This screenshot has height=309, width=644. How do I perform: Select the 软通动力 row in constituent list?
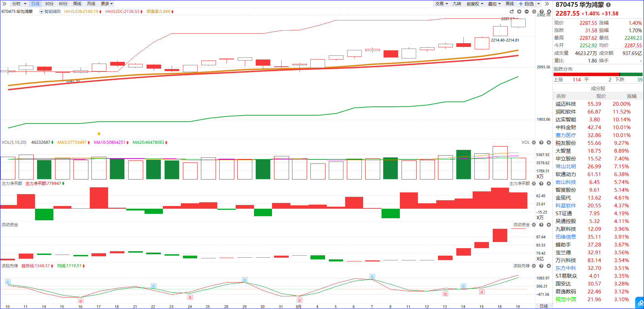pos(598,174)
